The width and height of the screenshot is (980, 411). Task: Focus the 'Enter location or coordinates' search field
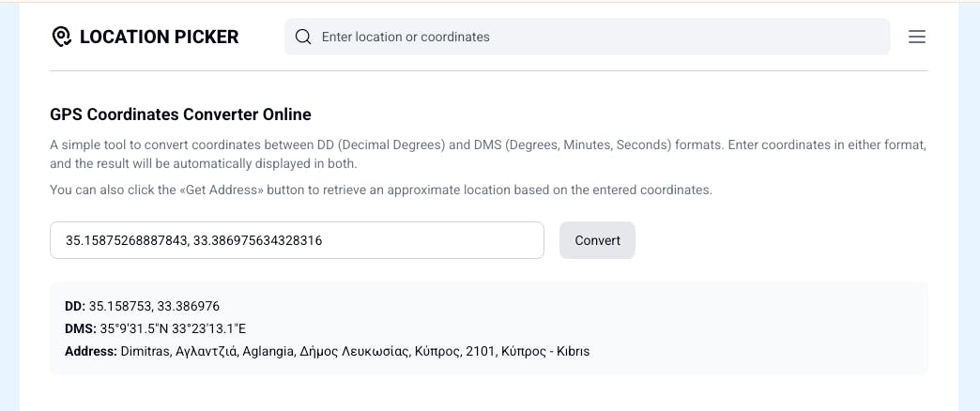[587, 37]
